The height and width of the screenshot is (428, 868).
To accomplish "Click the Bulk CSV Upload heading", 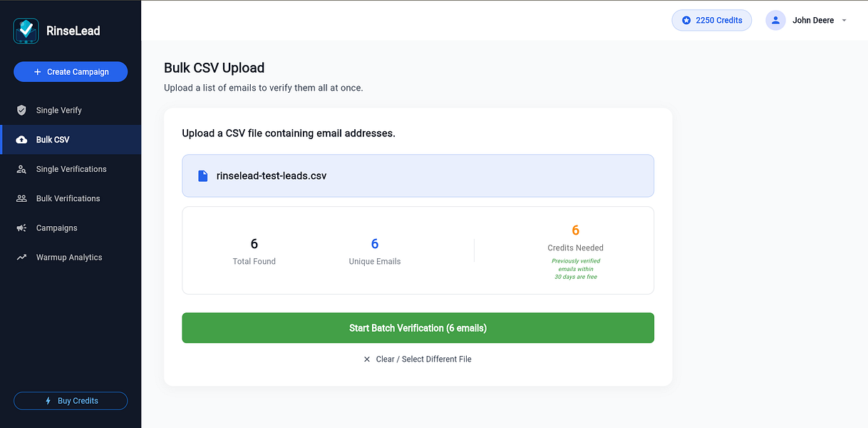I will (x=214, y=68).
